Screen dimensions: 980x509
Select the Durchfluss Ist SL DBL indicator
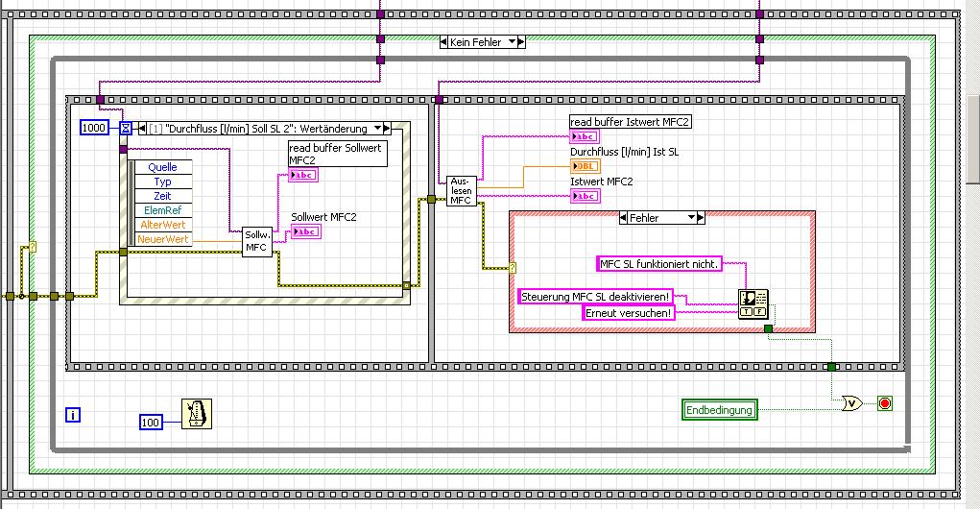(x=585, y=166)
